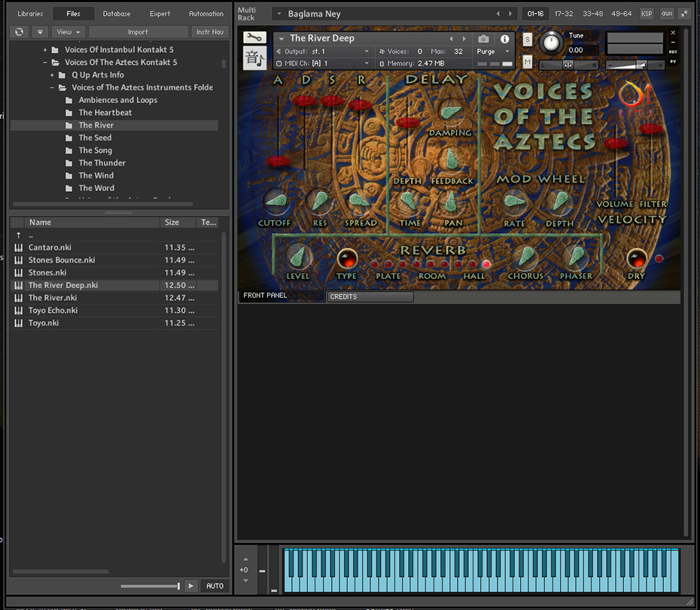Click the lit reverb type LED above HALL
The image size is (700, 610).
click(486, 264)
